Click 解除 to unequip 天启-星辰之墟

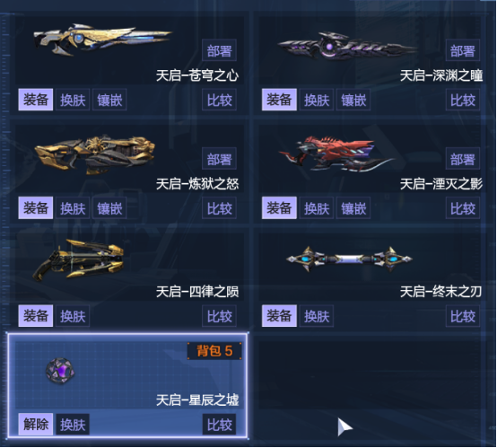point(36,424)
